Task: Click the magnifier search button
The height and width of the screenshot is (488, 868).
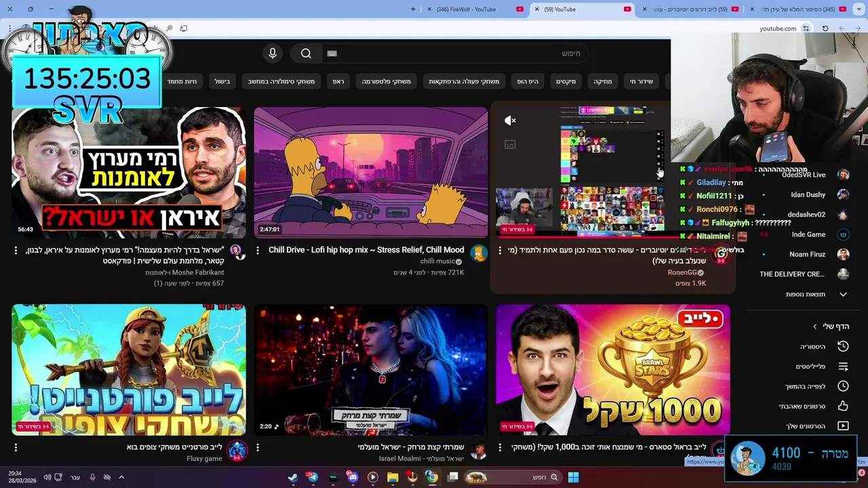Action: coord(306,54)
